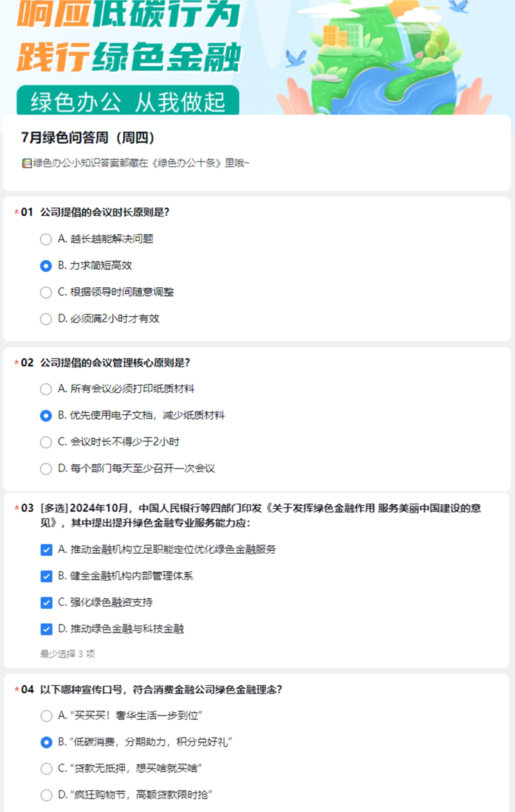The height and width of the screenshot is (812, 515).
Task: Select option A '越长越能解决问题' for question 01
Action: point(46,239)
